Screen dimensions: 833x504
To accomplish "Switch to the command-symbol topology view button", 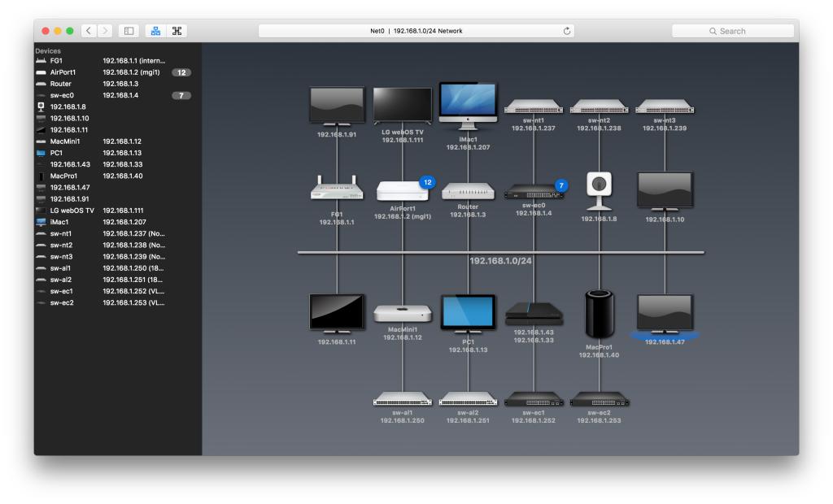I will coord(176,31).
